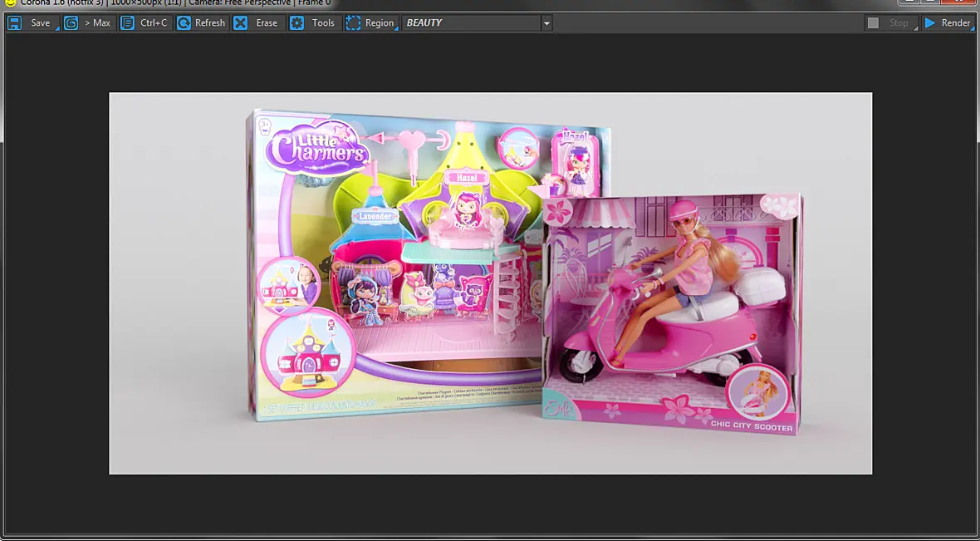
Task: Activate the Region render tool
Action: click(x=371, y=23)
